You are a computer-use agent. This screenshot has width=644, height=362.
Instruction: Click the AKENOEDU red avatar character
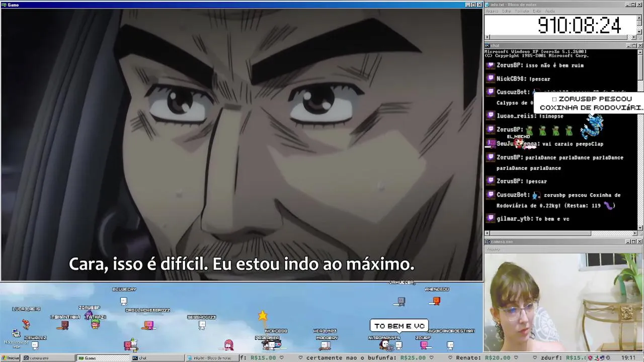[x=436, y=301]
